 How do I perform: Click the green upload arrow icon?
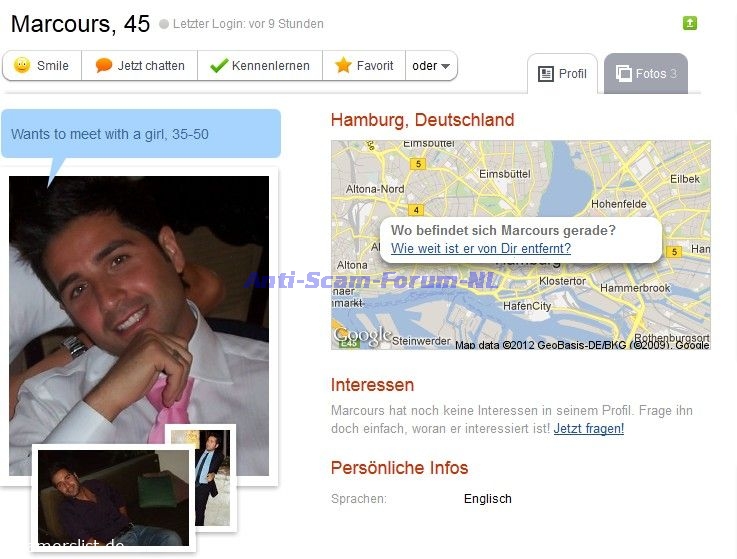point(690,23)
